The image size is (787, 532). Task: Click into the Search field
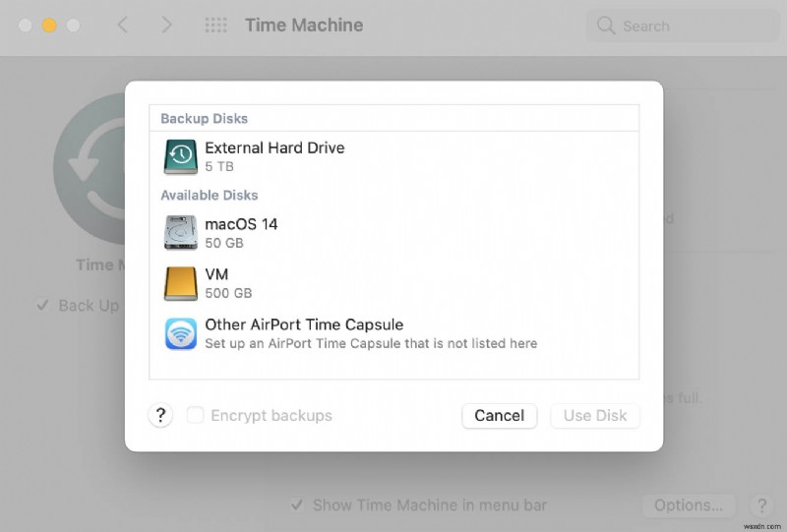coord(683,26)
